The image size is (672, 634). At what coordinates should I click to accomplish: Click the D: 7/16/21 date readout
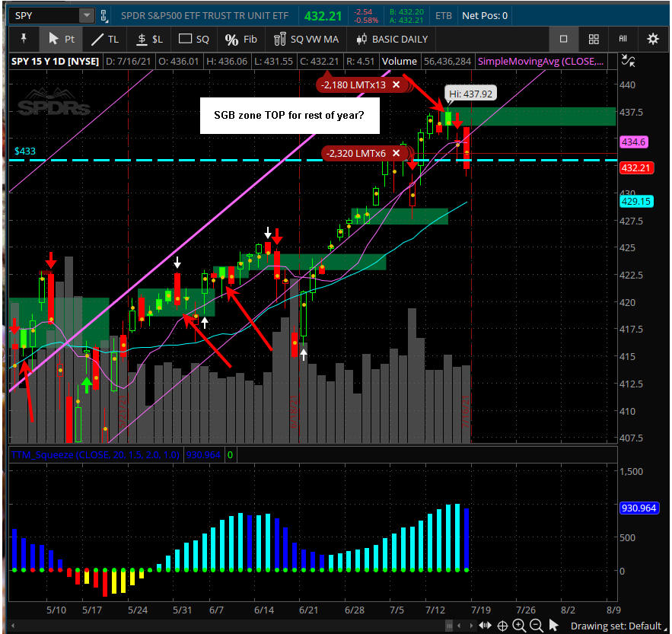(128, 62)
